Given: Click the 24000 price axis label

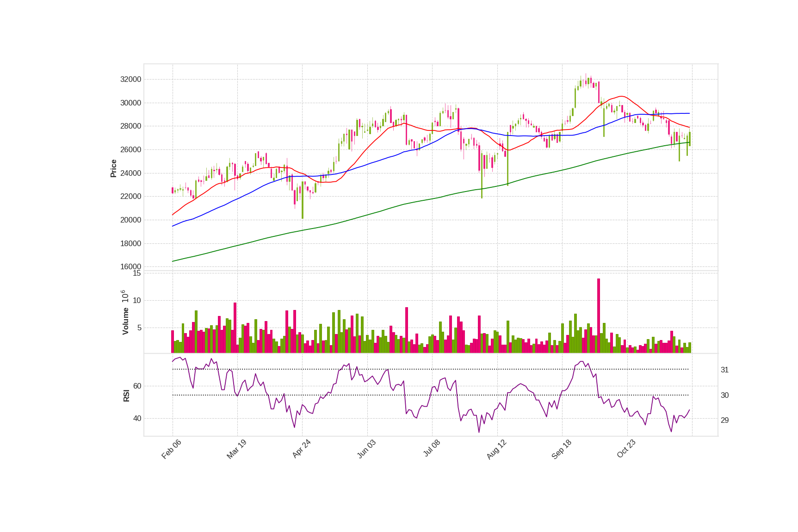Looking at the screenshot, I should [130, 173].
